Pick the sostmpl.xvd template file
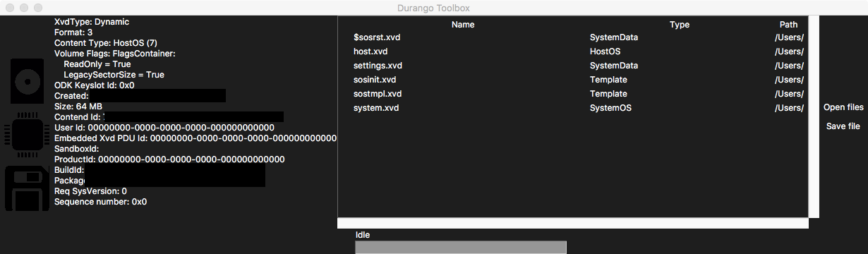This screenshot has width=868, height=254. [x=573, y=94]
